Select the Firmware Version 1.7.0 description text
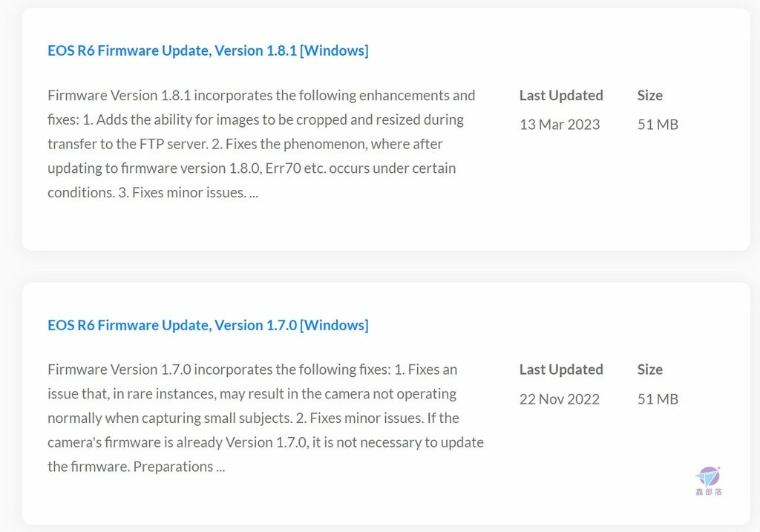This screenshot has height=532, width=760. tap(266, 418)
